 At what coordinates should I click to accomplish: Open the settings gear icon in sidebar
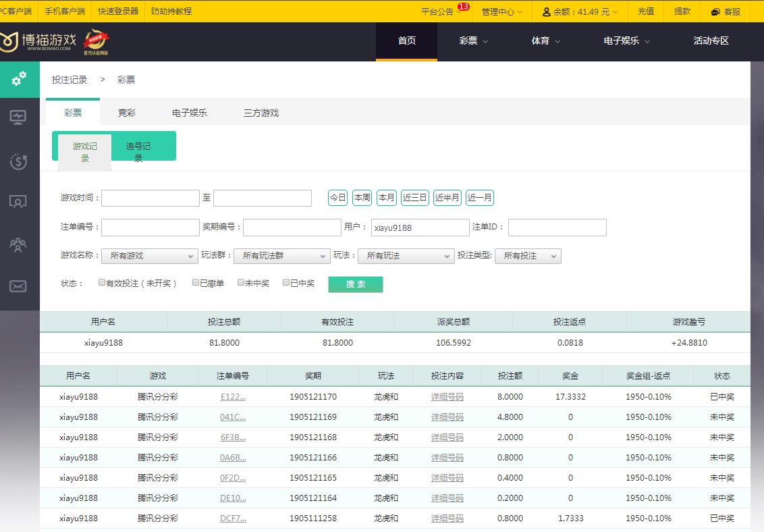[20, 79]
